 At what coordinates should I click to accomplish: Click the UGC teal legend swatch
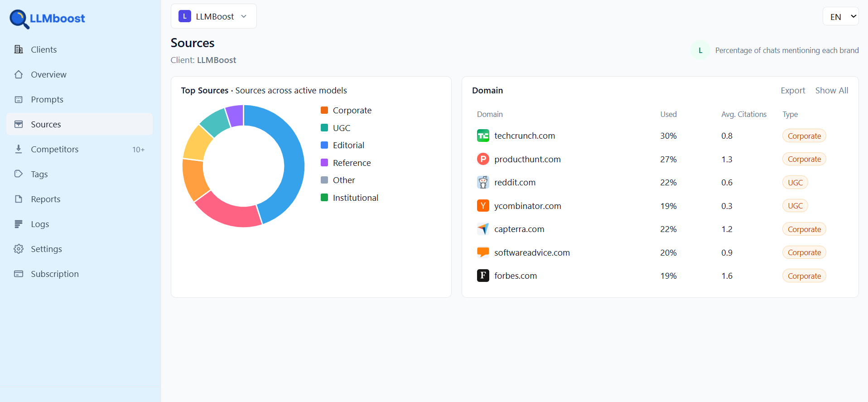click(x=324, y=128)
